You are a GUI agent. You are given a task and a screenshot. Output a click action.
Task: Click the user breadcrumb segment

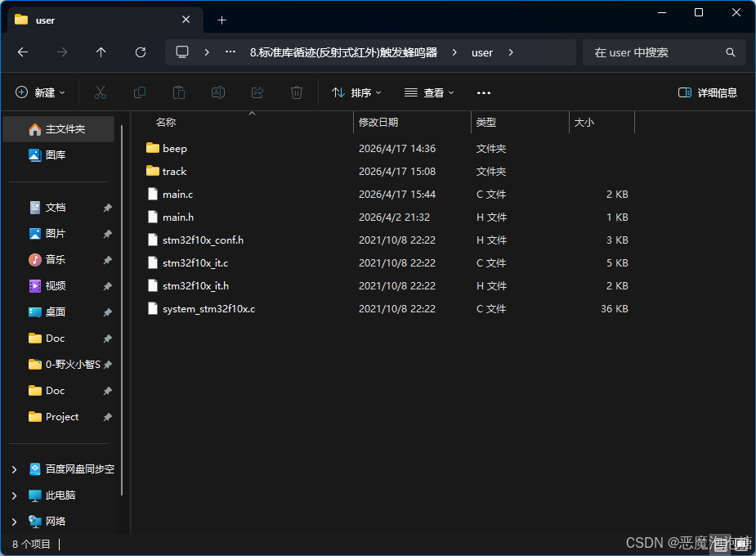coord(482,52)
